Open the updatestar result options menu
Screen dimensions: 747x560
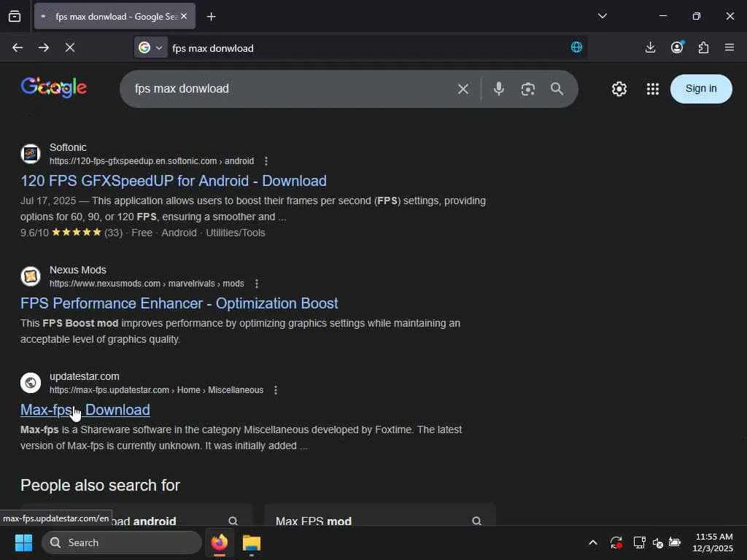tap(276, 390)
